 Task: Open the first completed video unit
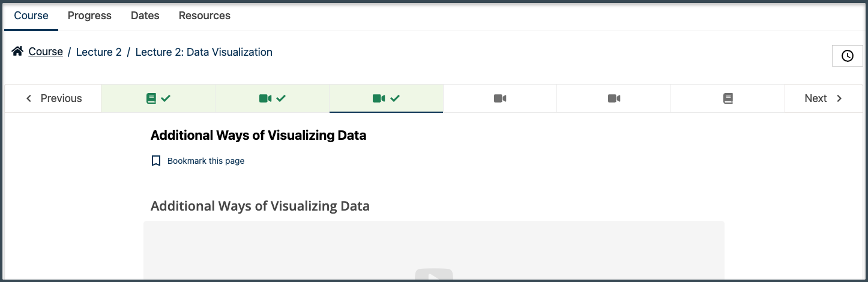(x=272, y=98)
